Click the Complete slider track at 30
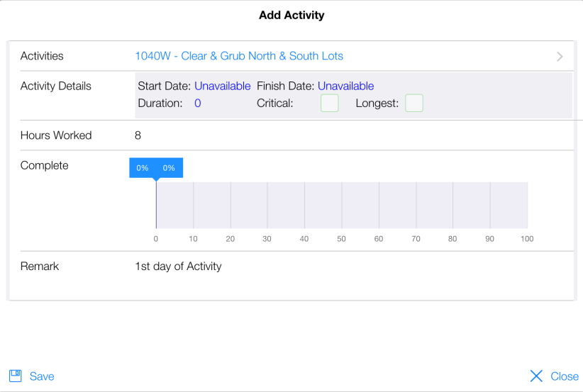Screen dimensions: 583x392 [267, 205]
